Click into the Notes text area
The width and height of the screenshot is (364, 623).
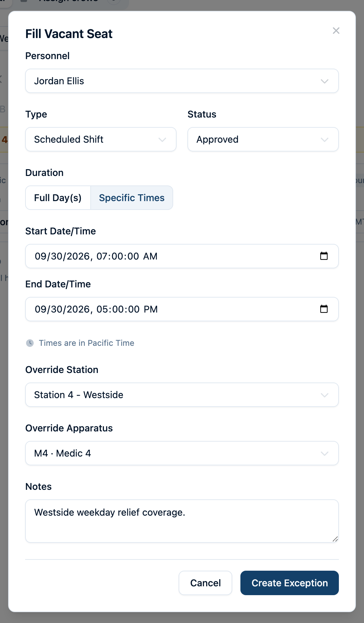[x=182, y=521]
